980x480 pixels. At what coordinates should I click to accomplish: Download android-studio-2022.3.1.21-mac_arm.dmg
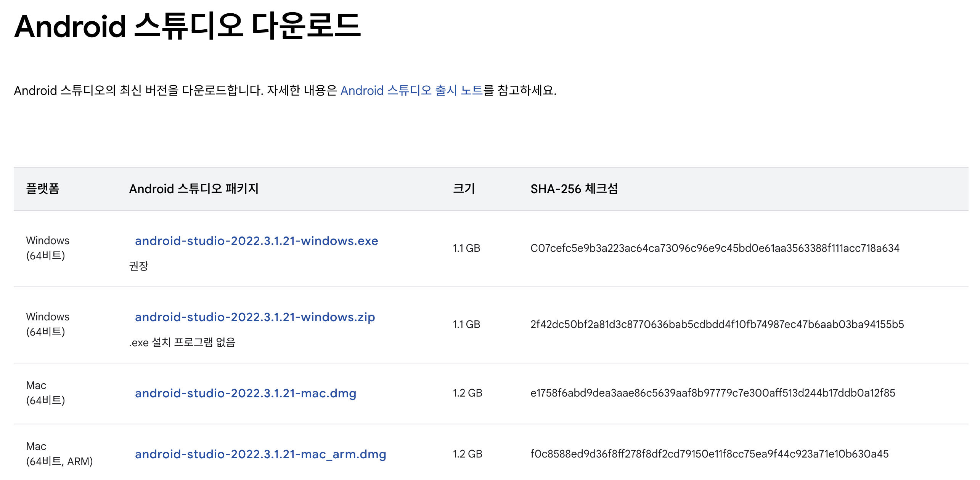tap(260, 454)
